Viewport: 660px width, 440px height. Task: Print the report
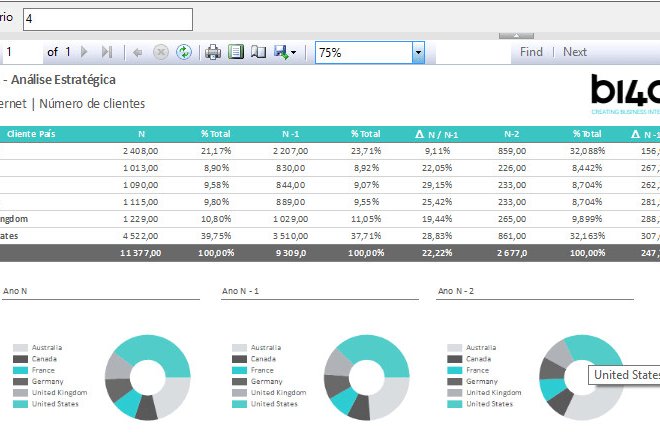[x=213, y=52]
